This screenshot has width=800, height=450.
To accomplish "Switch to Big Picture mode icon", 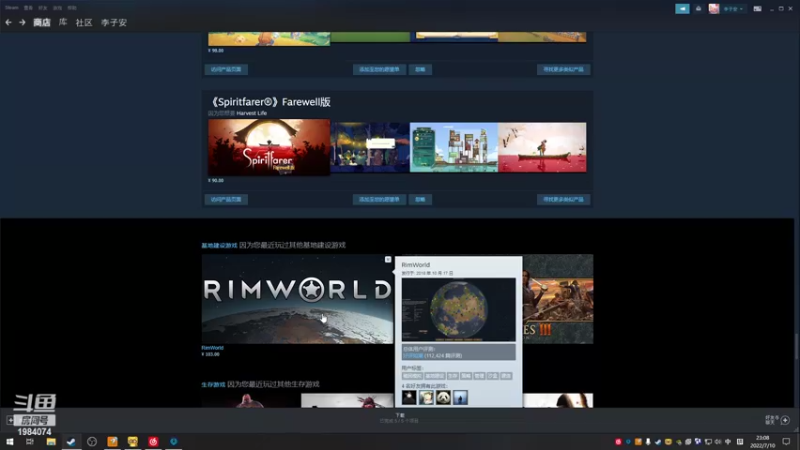I will [x=758, y=9].
